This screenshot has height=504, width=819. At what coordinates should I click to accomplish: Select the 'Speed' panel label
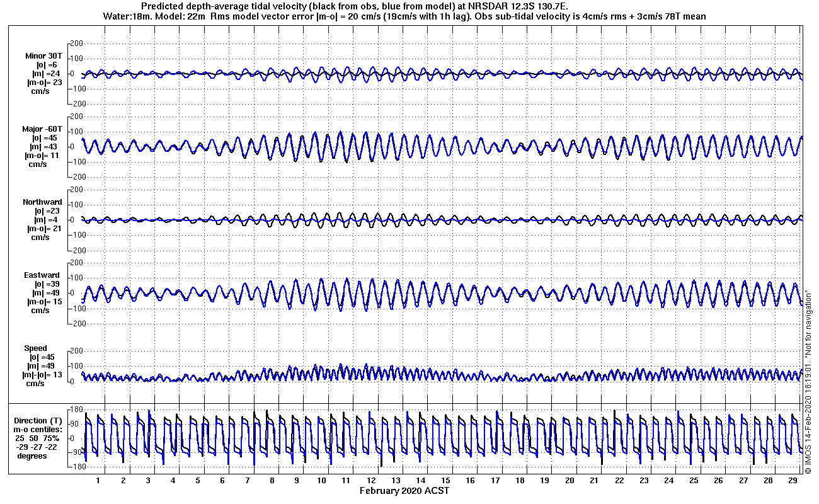pyautogui.click(x=35, y=348)
